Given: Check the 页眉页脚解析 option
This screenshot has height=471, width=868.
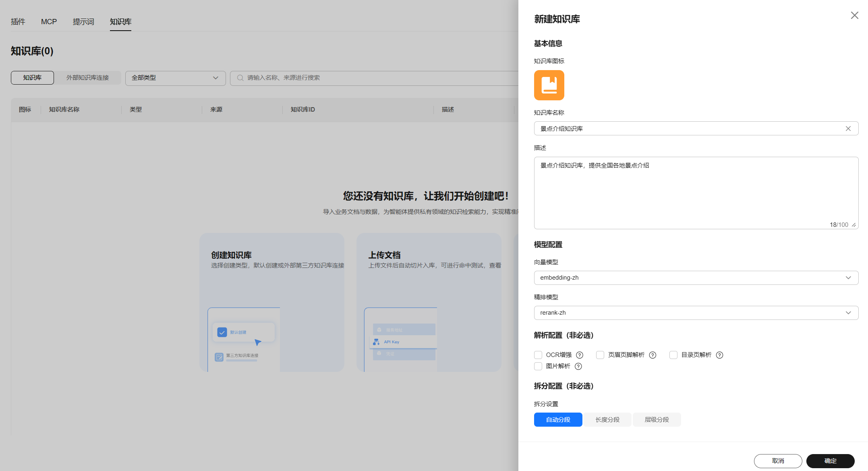Looking at the screenshot, I should 600,355.
